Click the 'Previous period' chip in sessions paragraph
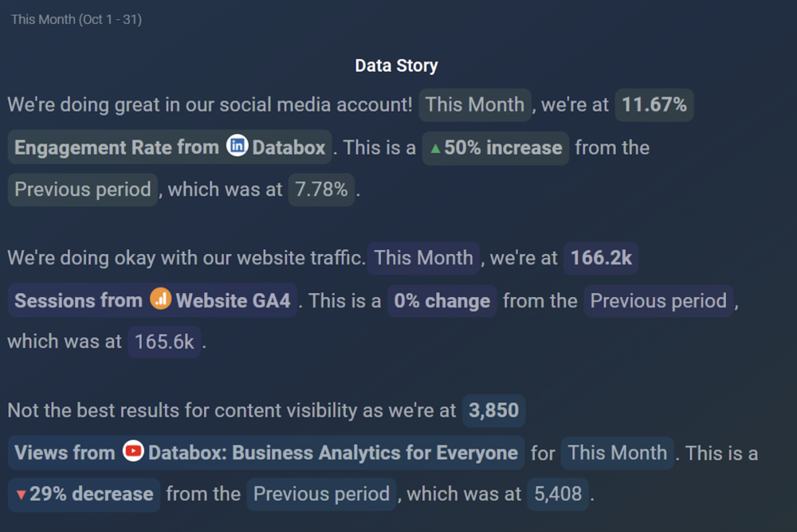The height and width of the screenshot is (532, 797). [x=659, y=301]
